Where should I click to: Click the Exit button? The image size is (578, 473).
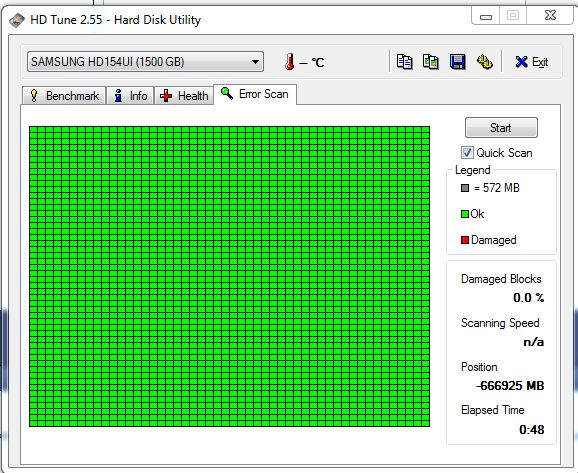point(531,62)
